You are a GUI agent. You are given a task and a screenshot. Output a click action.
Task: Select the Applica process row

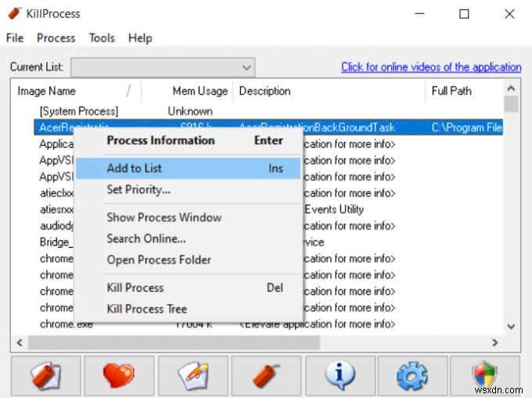[56, 144]
